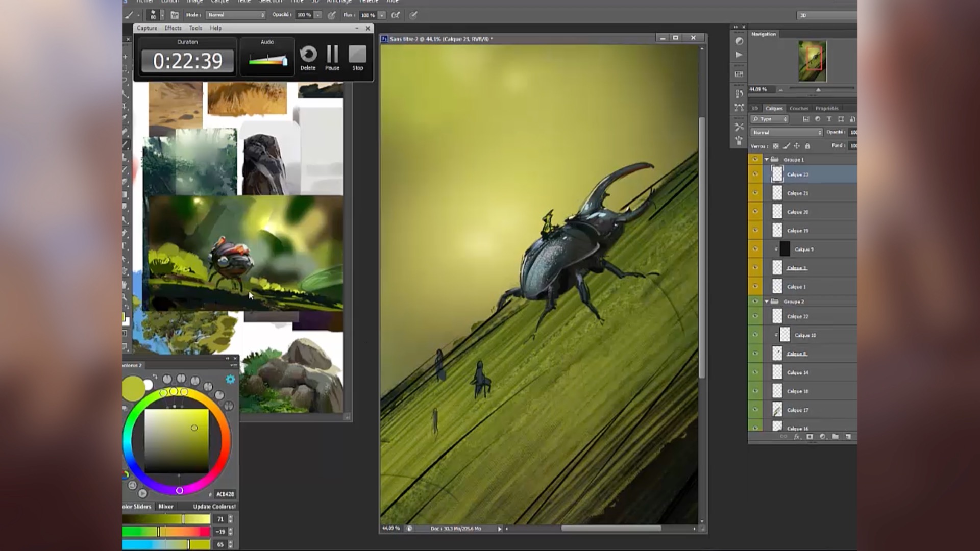Open the Tool Presets wrench icon in dock

tap(739, 127)
